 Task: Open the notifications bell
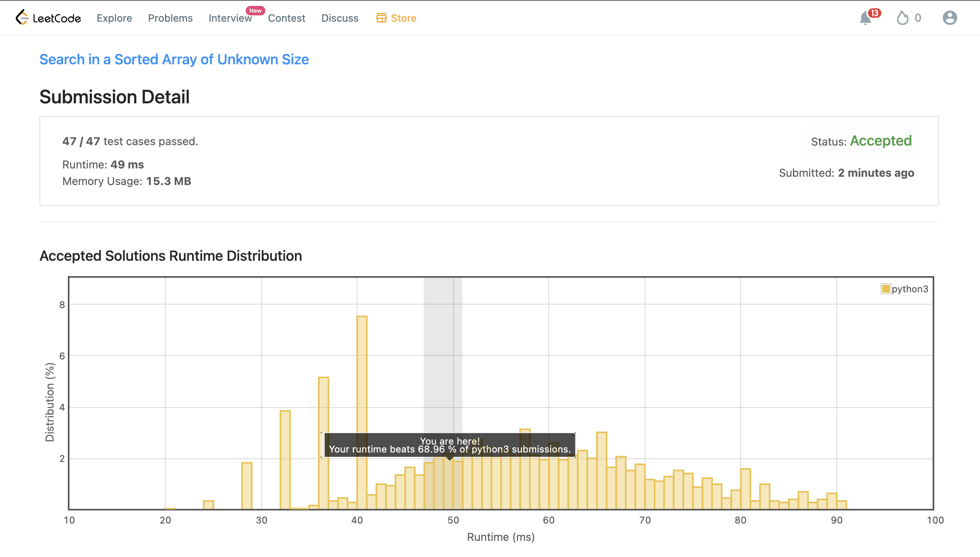tap(865, 18)
